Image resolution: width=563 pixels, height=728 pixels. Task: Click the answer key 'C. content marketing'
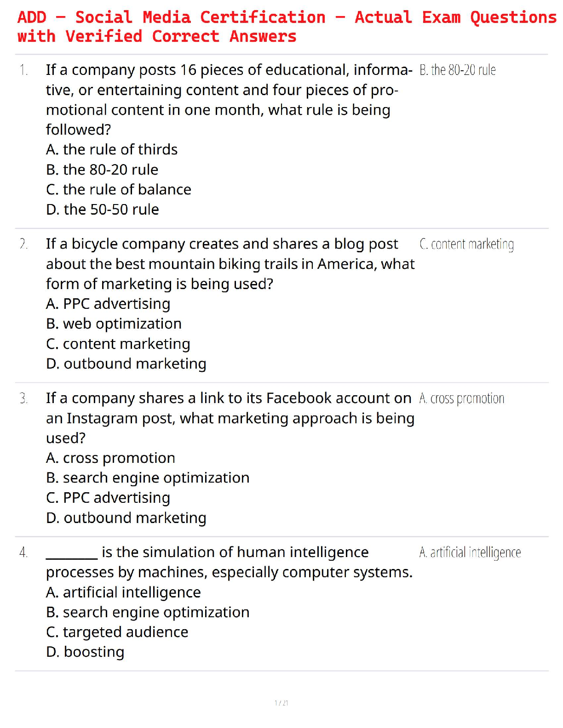[466, 245]
